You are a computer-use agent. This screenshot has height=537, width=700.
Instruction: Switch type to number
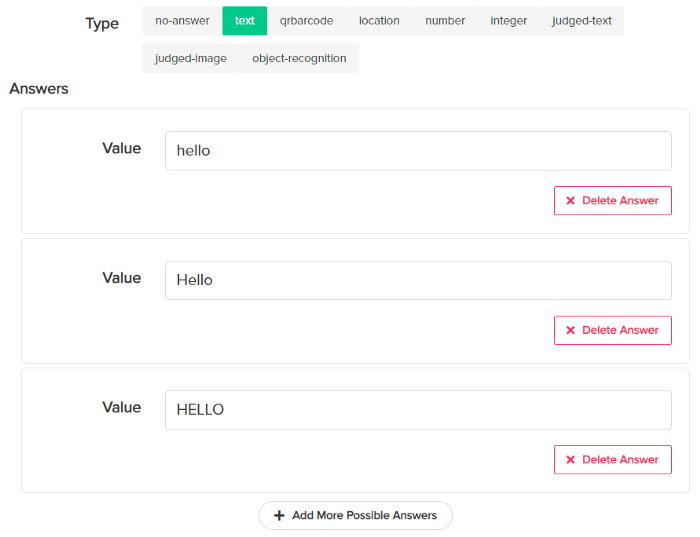[x=445, y=21]
